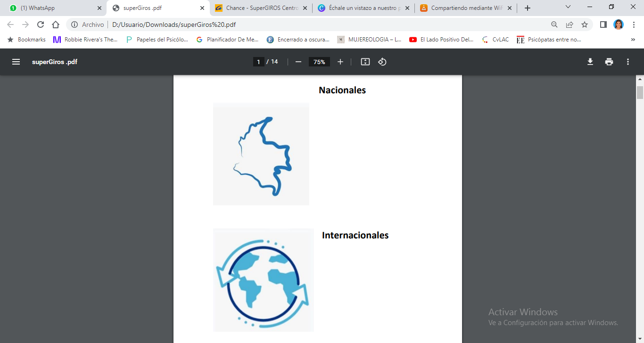Switch to Compartiendo mediante WiFi tab
Viewport: 644px width, 343px height.
click(465, 8)
